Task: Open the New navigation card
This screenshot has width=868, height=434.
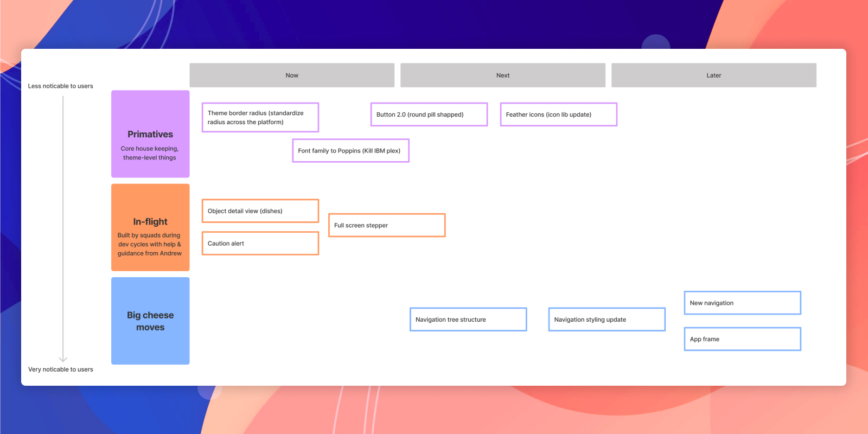Action: pos(742,303)
